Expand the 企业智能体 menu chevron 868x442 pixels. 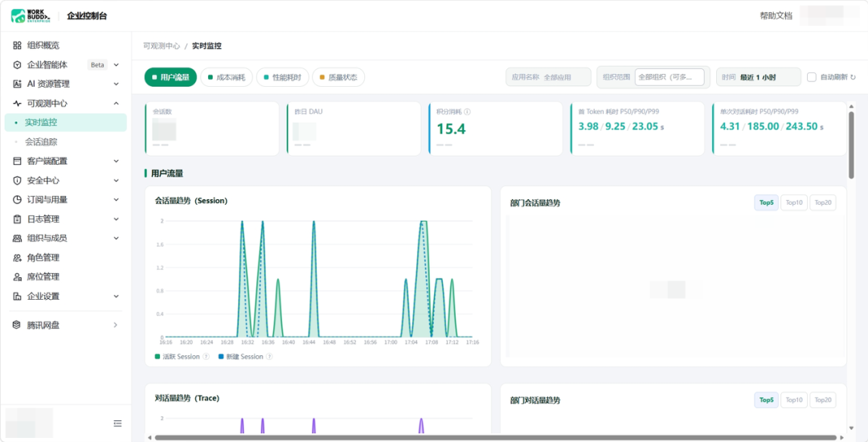click(117, 65)
